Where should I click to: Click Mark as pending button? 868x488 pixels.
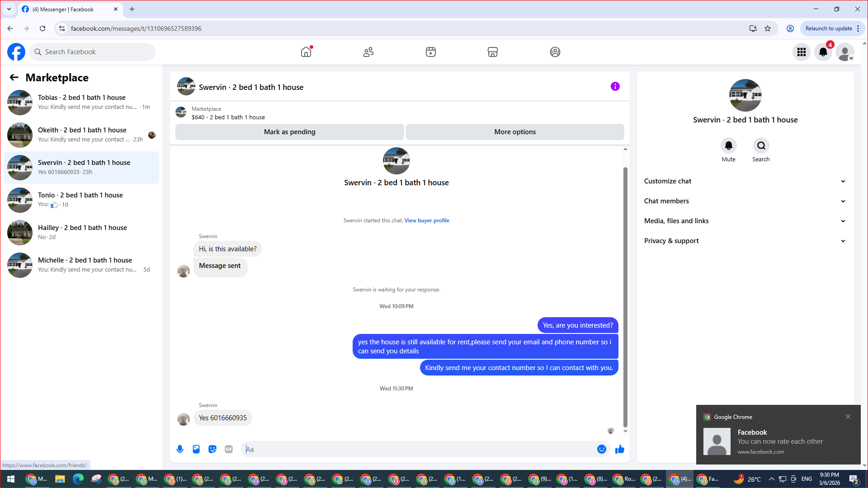pyautogui.click(x=289, y=132)
